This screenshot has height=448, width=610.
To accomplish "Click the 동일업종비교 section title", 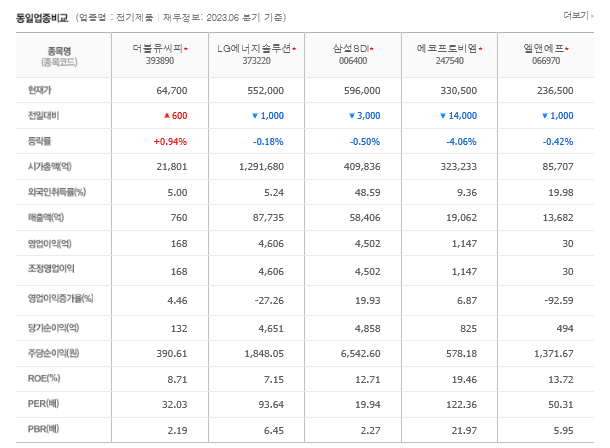I will [42, 18].
